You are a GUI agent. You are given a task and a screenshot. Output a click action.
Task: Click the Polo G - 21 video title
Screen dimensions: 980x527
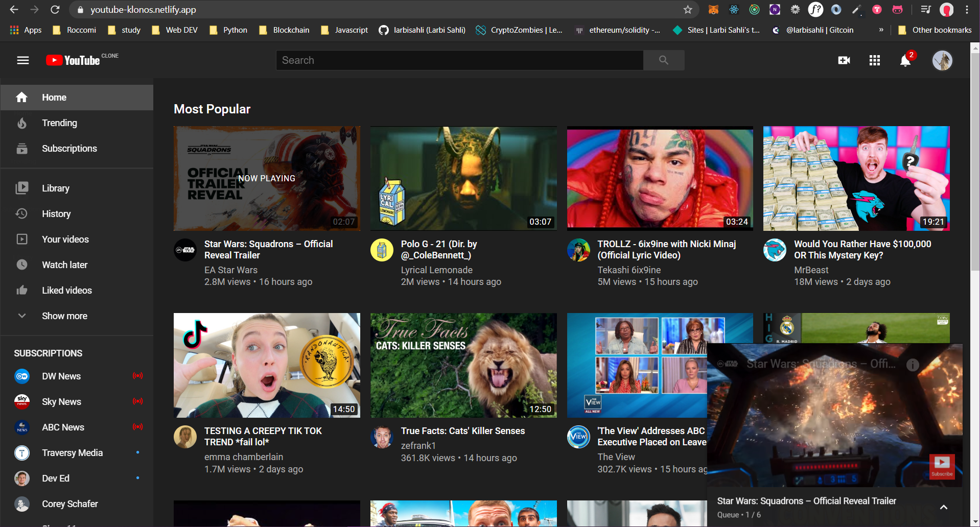[x=439, y=250]
